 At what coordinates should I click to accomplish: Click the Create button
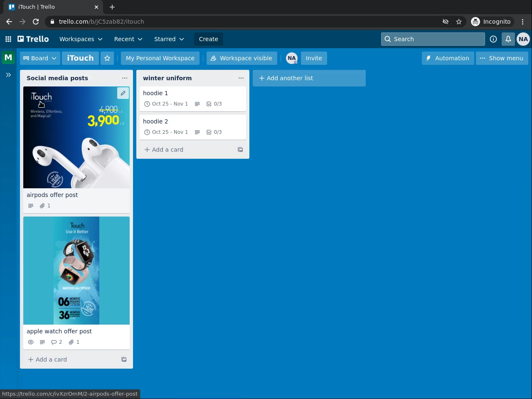[x=209, y=39]
